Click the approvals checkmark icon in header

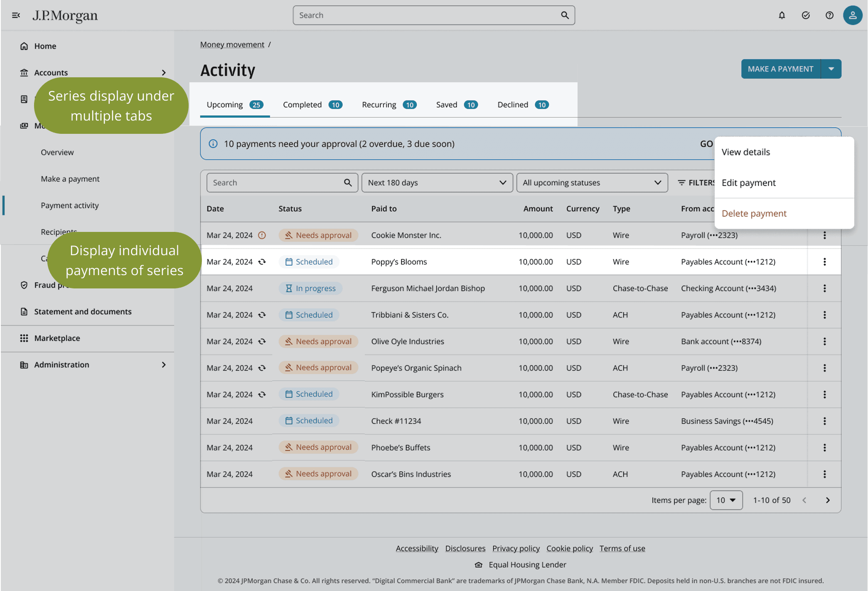(806, 15)
